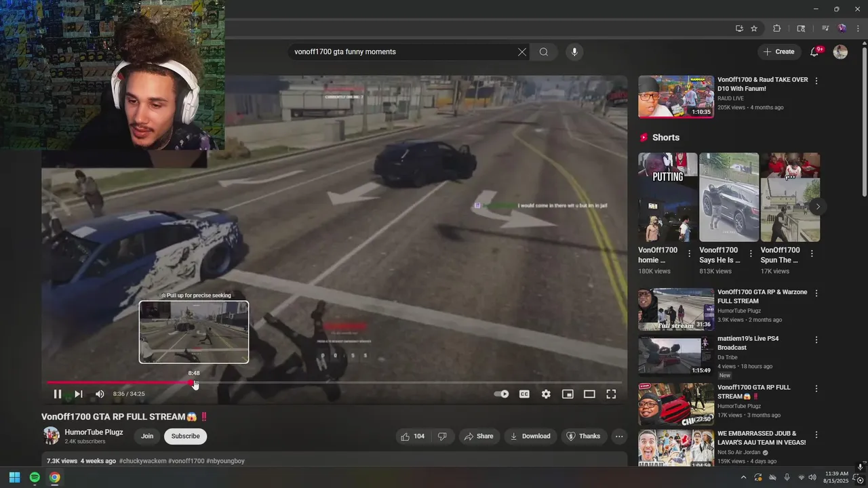Click the HumorTube Plugz channel avatar
This screenshot has height=488, width=868.
tap(51, 436)
